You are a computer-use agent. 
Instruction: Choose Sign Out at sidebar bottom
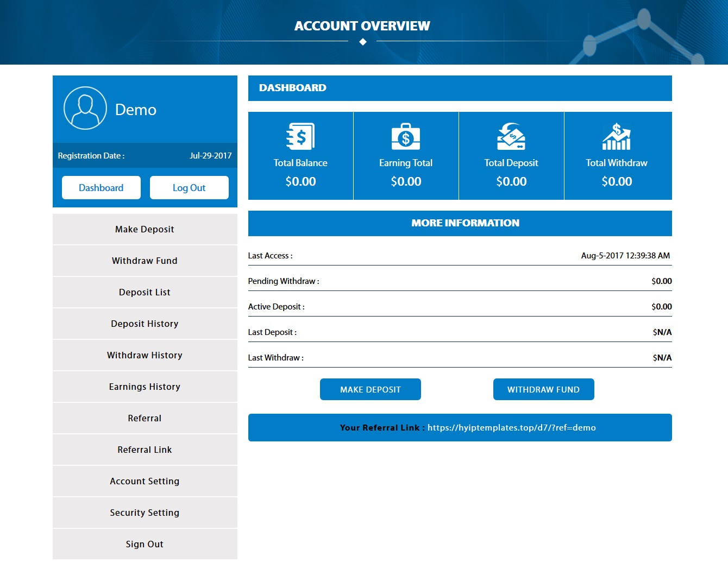pos(145,544)
